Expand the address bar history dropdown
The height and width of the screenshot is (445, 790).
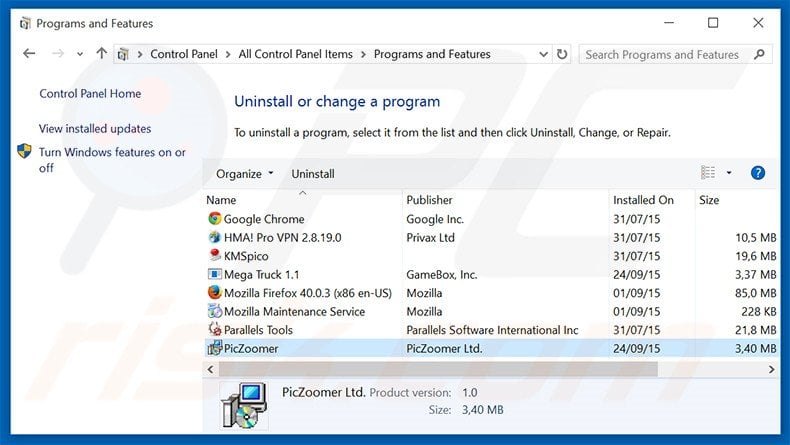click(x=543, y=54)
